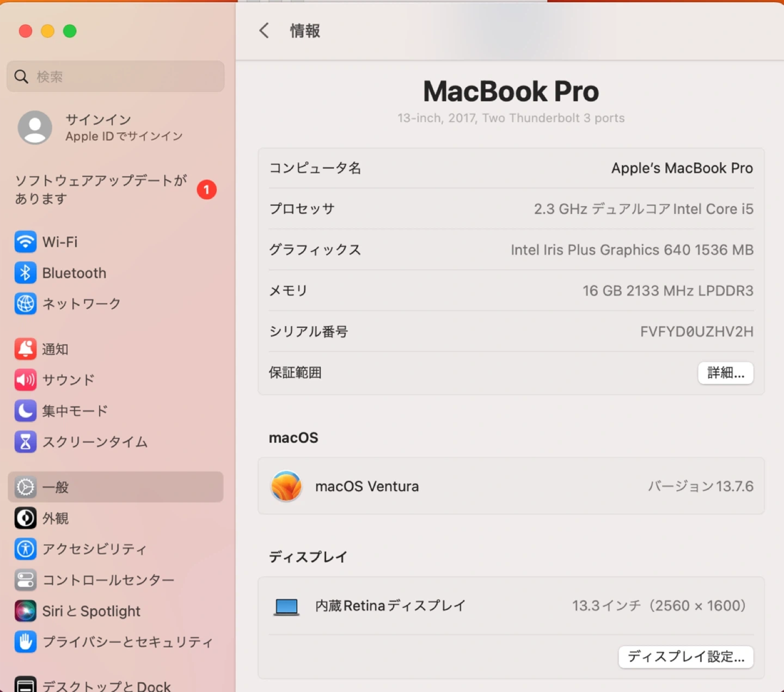
Task: Open Bluetooth settings icon
Action: pos(25,273)
